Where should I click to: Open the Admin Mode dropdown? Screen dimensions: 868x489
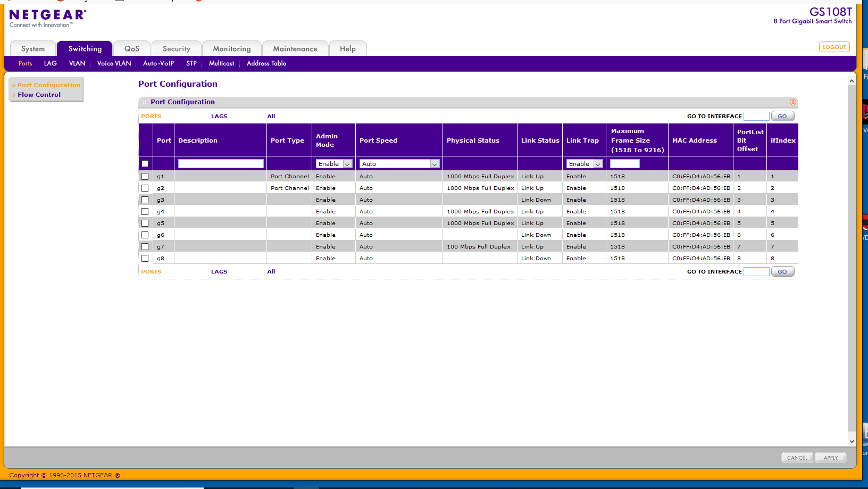point(334,164)
